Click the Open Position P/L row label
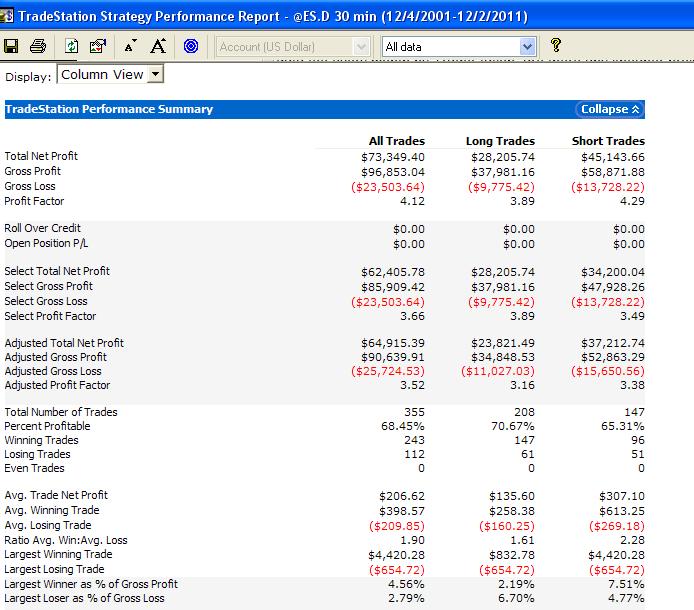 tap(46, 243)
